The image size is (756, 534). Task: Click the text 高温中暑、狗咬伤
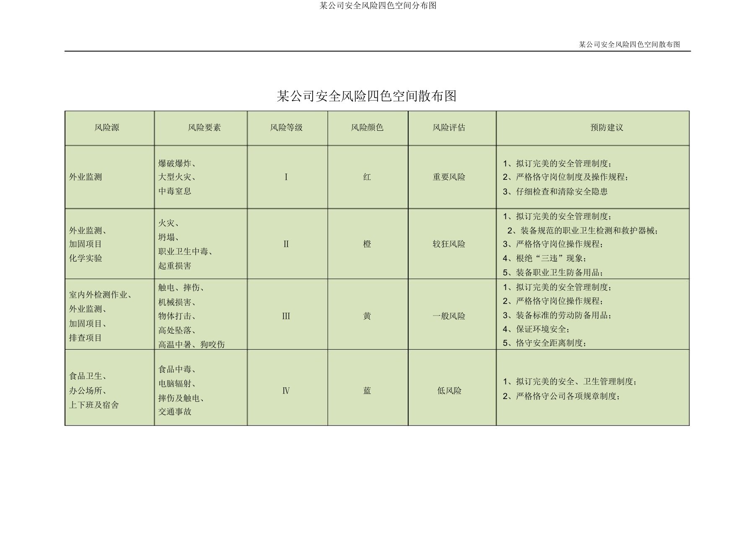pos(192,345)
